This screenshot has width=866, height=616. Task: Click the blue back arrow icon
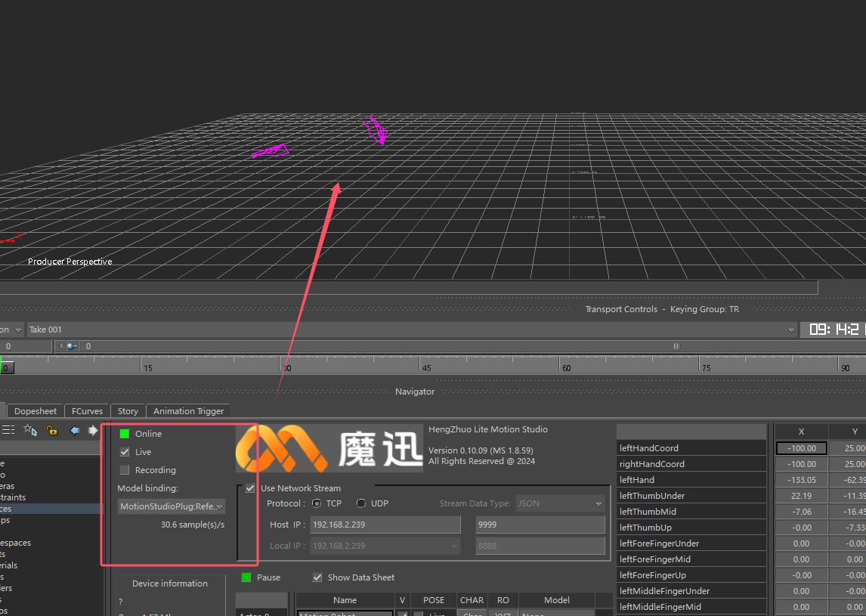click(x=75, y=430)
